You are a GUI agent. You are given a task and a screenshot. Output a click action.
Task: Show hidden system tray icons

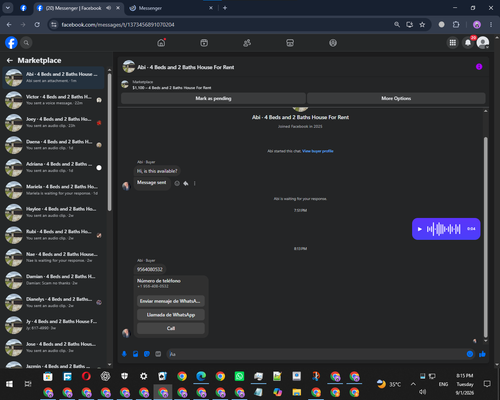tap(413, 384)
